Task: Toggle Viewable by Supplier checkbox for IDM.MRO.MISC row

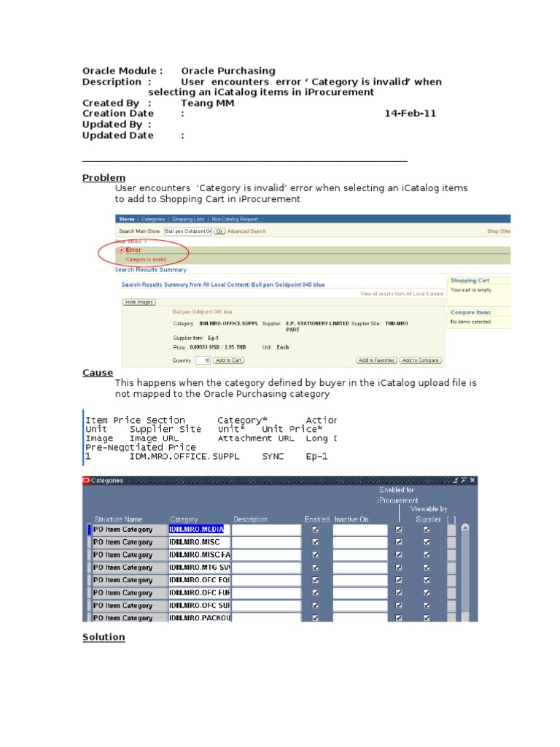Action: pyautogui.click(x=427, y=542)
